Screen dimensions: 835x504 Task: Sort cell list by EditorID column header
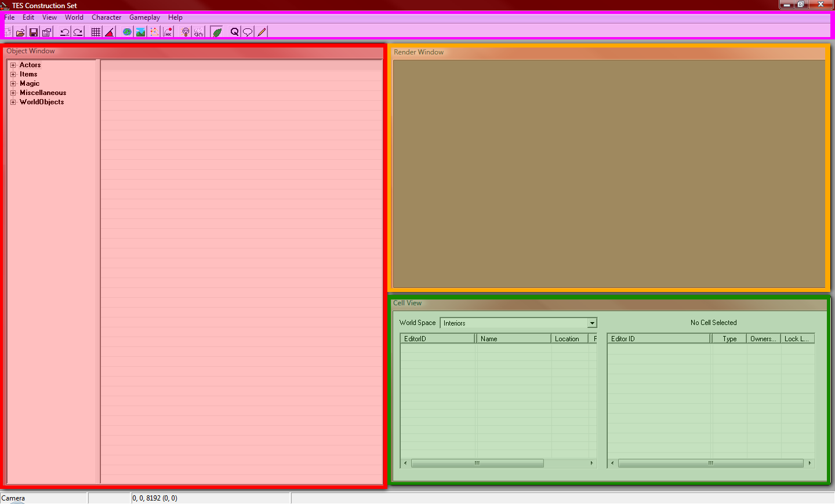(438, 339)
